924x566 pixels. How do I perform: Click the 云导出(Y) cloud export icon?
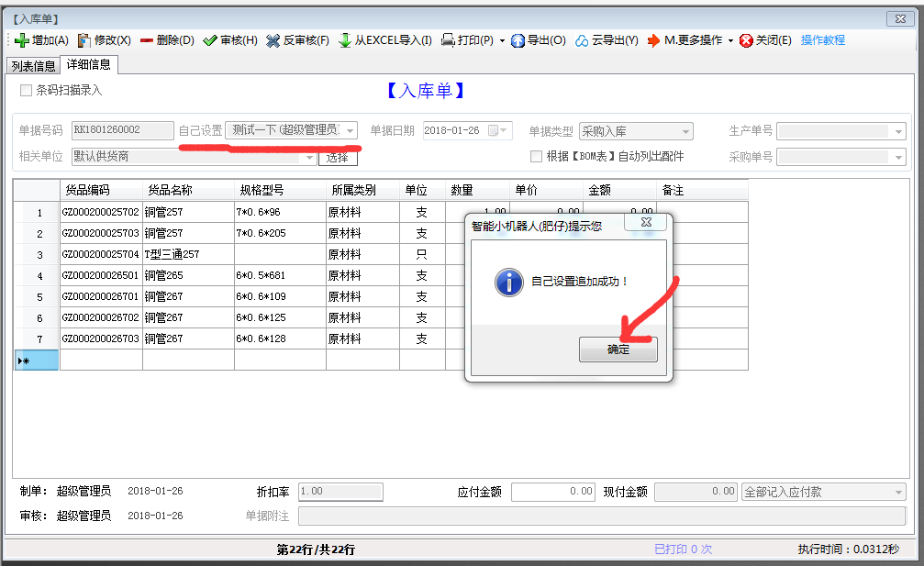582,40
